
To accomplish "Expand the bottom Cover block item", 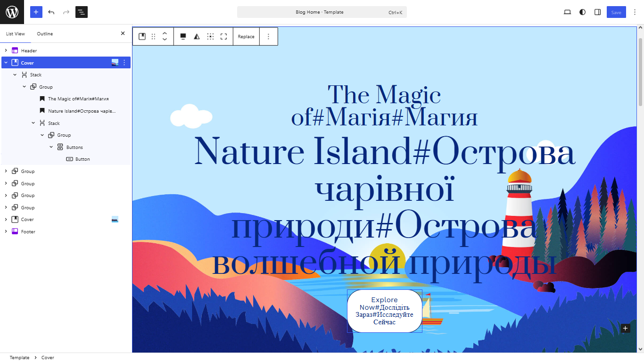I will 6,220.
